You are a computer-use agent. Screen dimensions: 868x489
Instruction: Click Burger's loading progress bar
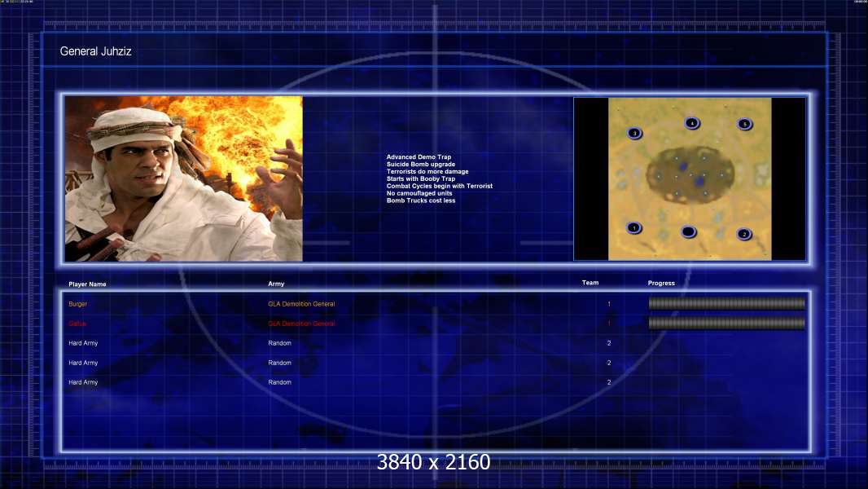tap(726, 303)
